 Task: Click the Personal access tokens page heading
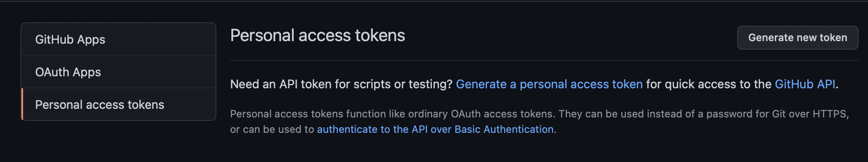point(317,36)
